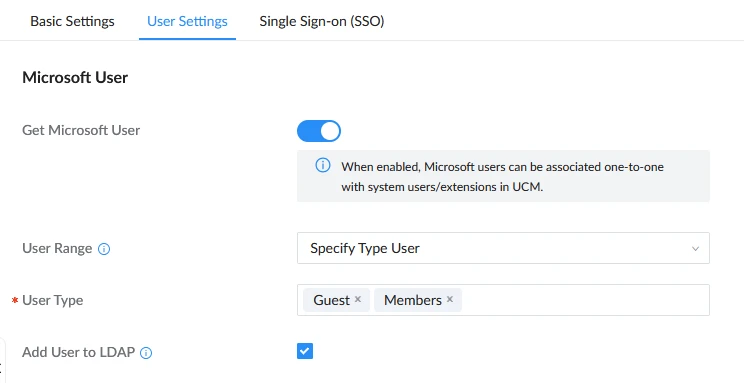Click the User Range info icon

click(104, 249)
